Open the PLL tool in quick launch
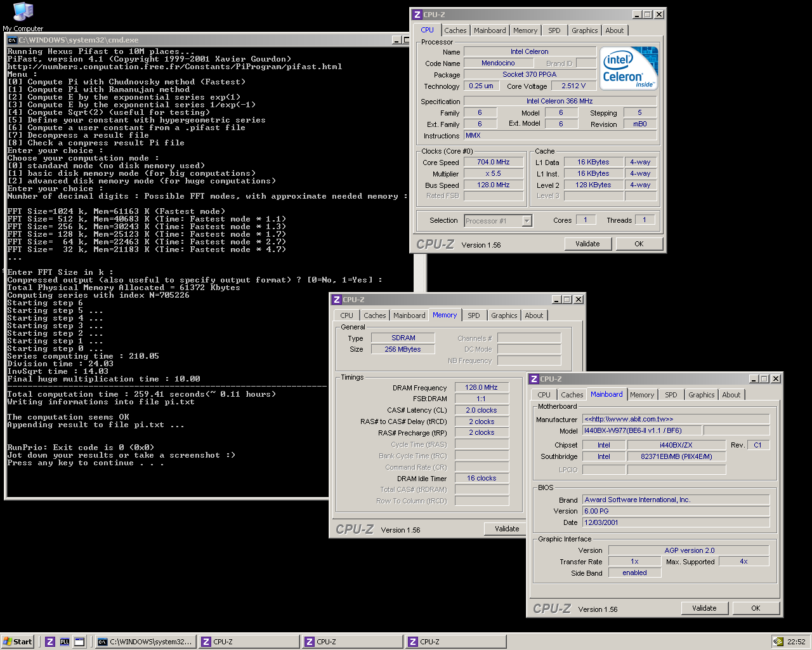812x650 pixels. pyautogui.click(x=65, y=642)
